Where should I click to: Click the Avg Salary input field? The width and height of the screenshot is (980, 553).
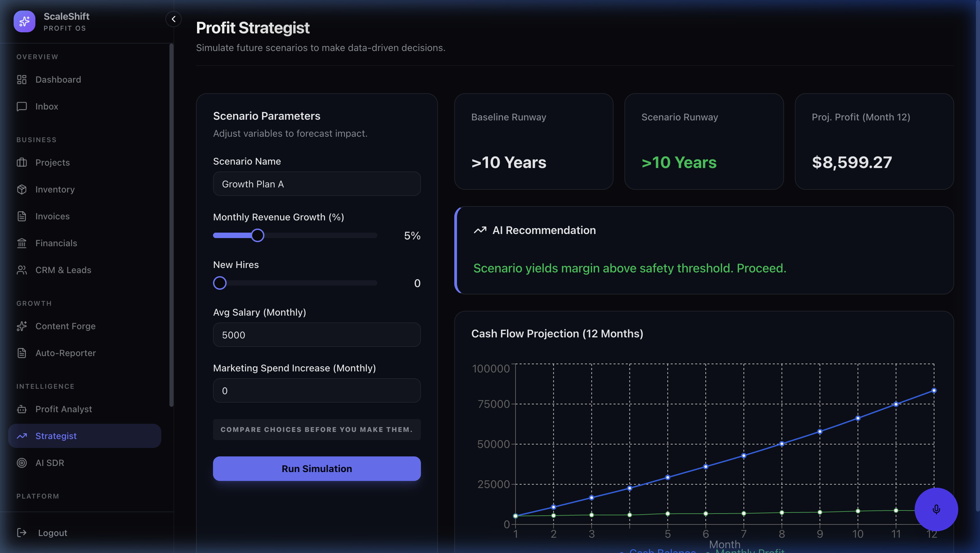pyautogui.click(x=316, y=335)
